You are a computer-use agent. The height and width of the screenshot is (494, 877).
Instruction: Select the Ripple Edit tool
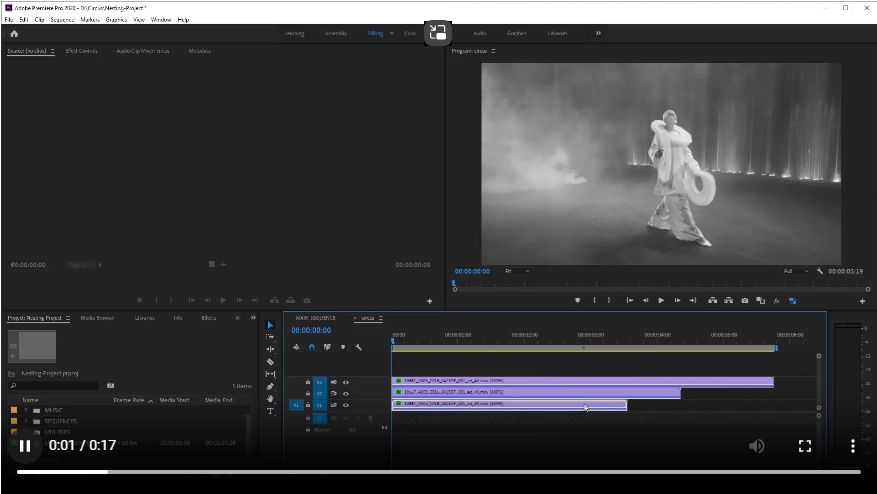coord(270,349)
